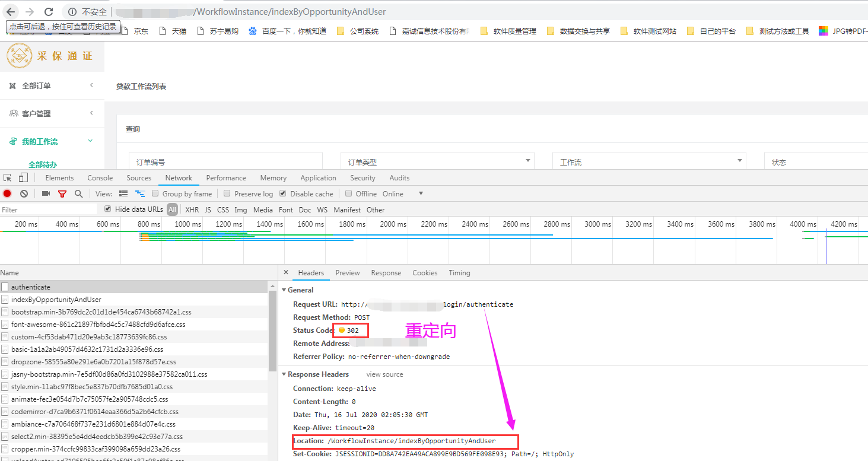Uncheck the Disable cache checkbox

tap(282, 193)
